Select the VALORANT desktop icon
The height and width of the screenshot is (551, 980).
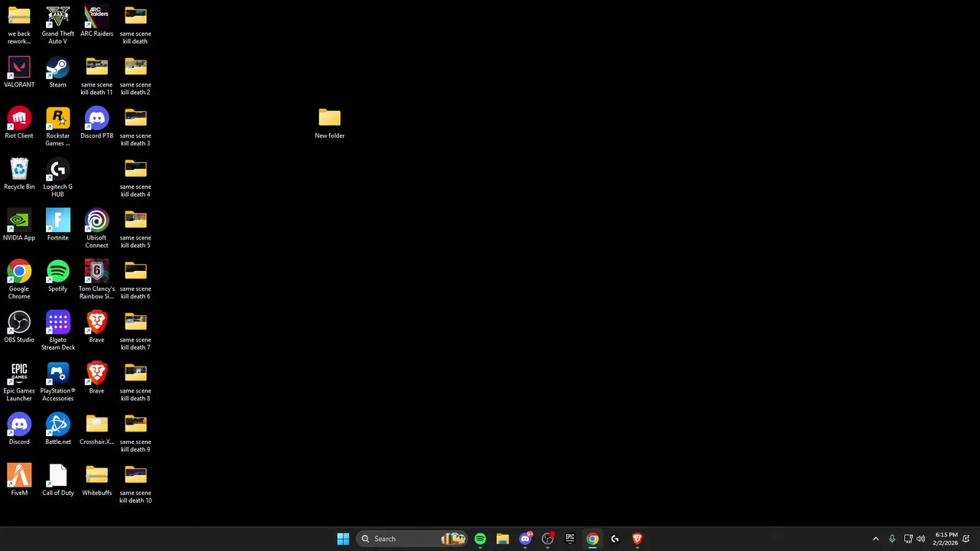click(19, 73)
